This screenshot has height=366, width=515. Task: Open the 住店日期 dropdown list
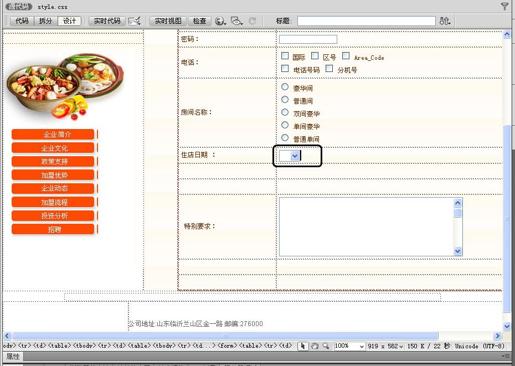tap(289, 156)
